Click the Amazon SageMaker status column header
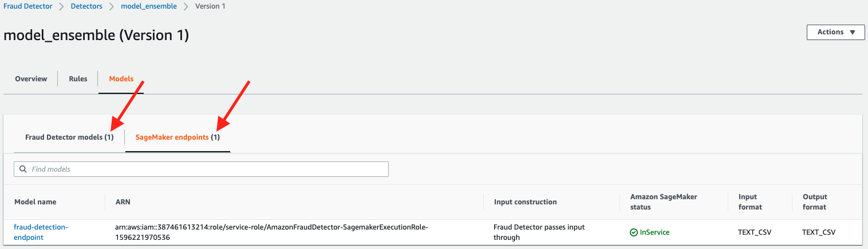 (x=664, y=202)
